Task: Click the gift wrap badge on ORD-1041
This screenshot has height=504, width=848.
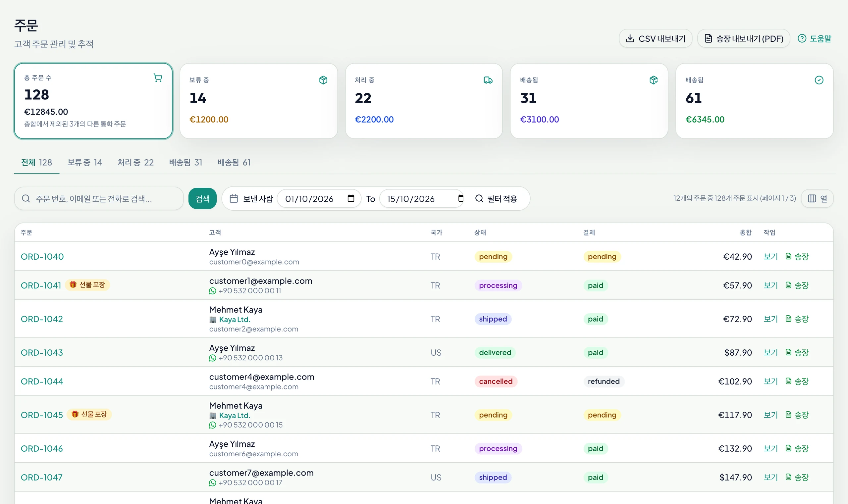Action: coord(88,285)
